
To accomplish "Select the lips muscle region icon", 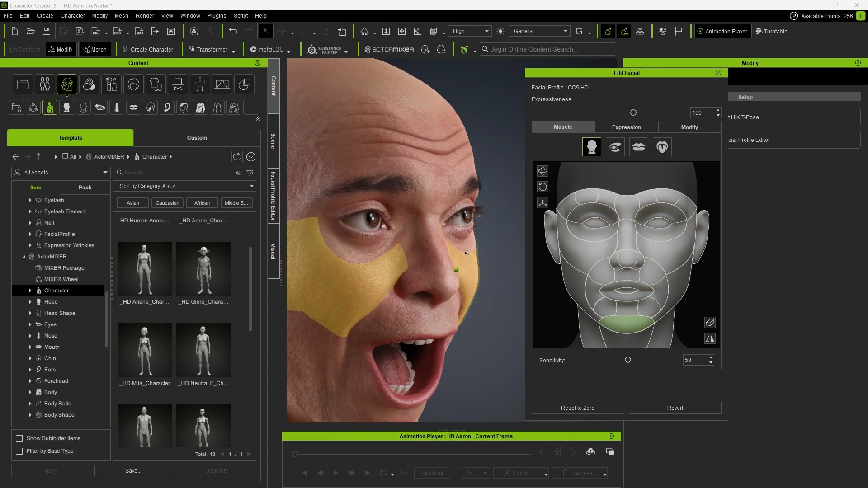I will pyautogui.click(x=638, y=147).
